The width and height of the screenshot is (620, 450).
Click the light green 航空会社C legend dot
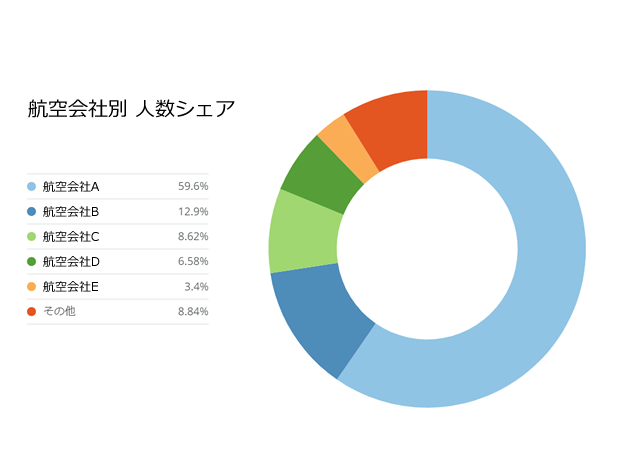[x=32, y=237]
